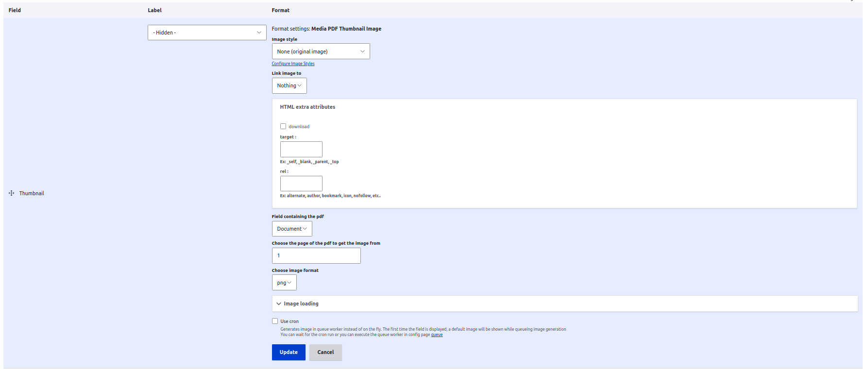Open the Link image to Nothing dropdown
868x371 pixels.
[289, 85]
